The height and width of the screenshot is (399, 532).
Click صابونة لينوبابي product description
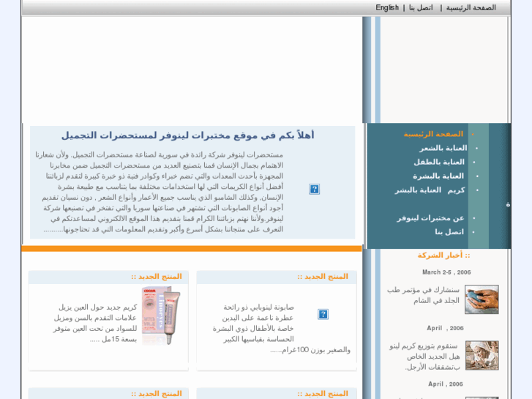click(x=282, y=329)
